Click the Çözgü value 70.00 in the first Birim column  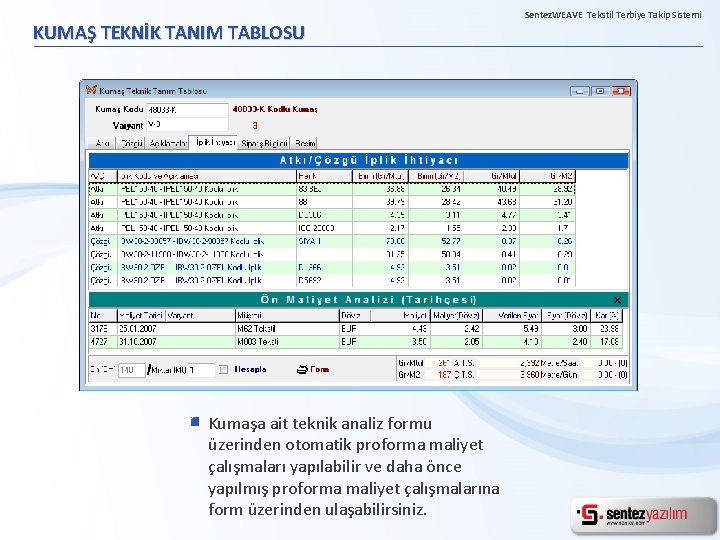pos(381,241)
